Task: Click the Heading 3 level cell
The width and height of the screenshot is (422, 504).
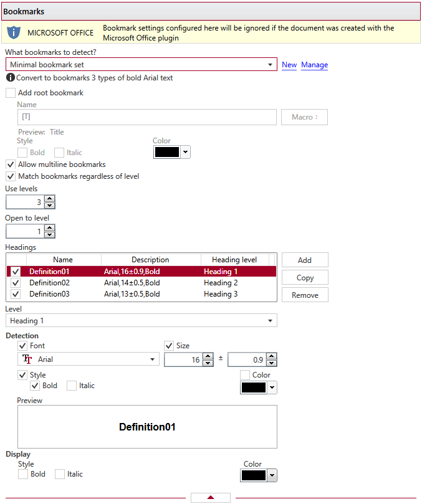Action: pyautogui.click(x=221, y=294)
